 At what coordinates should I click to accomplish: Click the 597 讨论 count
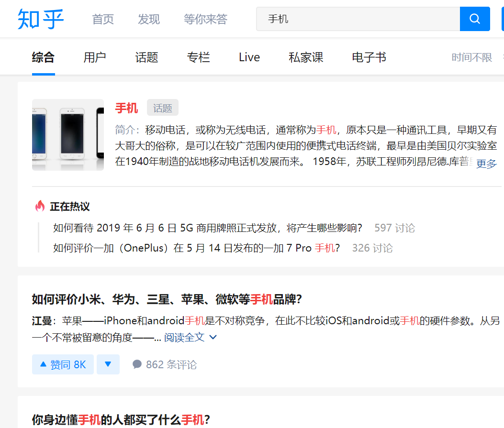pyautogui.click(x=395, y=228)
